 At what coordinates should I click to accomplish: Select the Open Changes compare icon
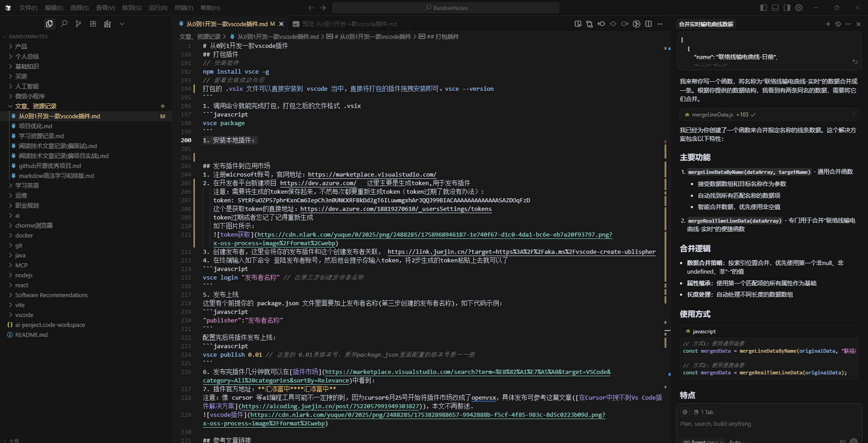tap(589, 24)
